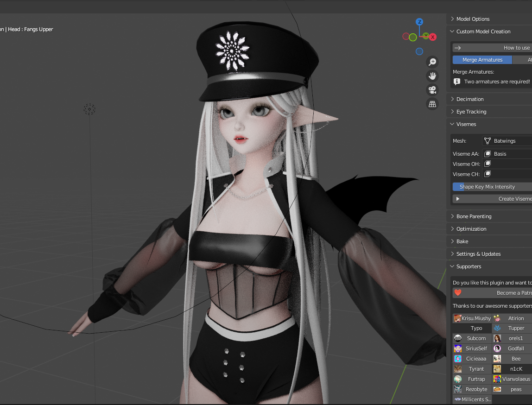Click the zoom view magnifier icon
532x405 pixels.
point(432,62)
